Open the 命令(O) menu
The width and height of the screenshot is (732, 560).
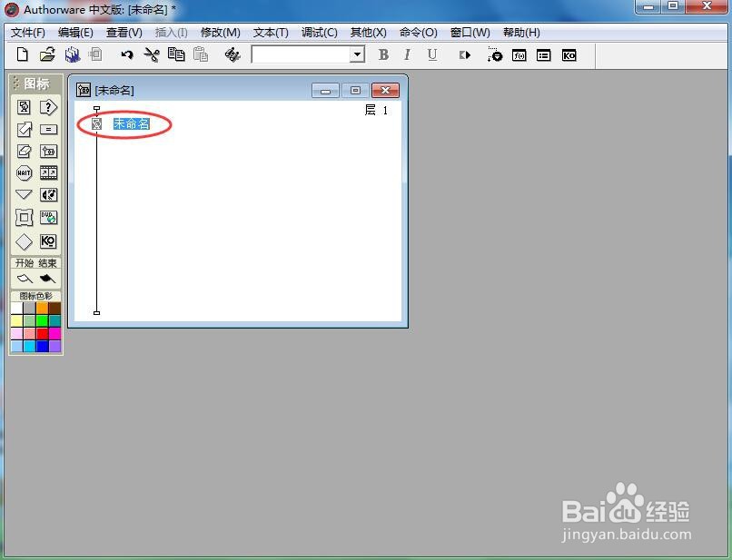[419, 32]
